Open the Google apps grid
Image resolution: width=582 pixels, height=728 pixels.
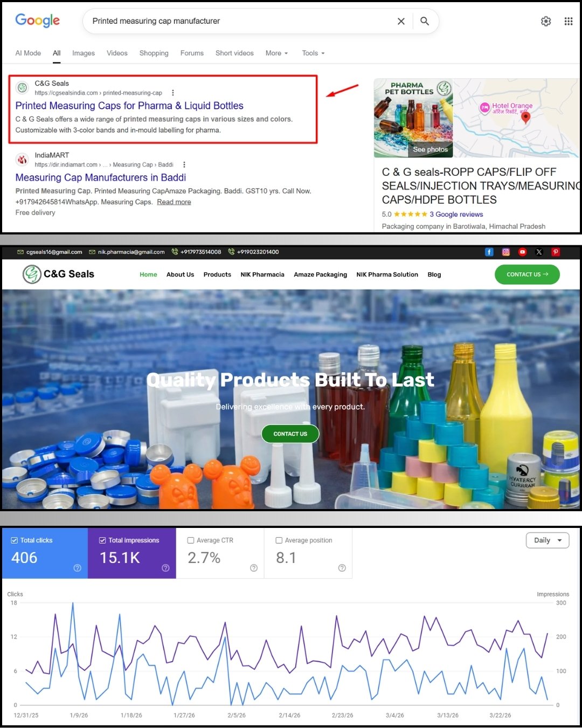point(568,21)
